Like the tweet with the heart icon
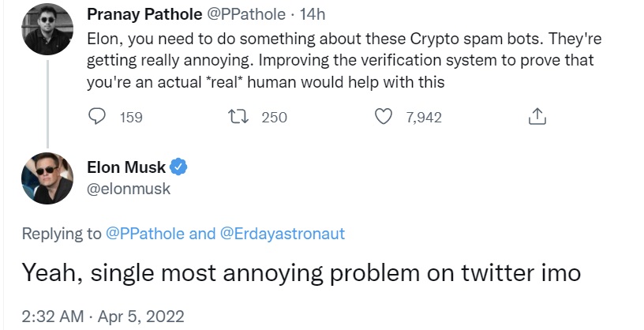 tap(383, 117)
